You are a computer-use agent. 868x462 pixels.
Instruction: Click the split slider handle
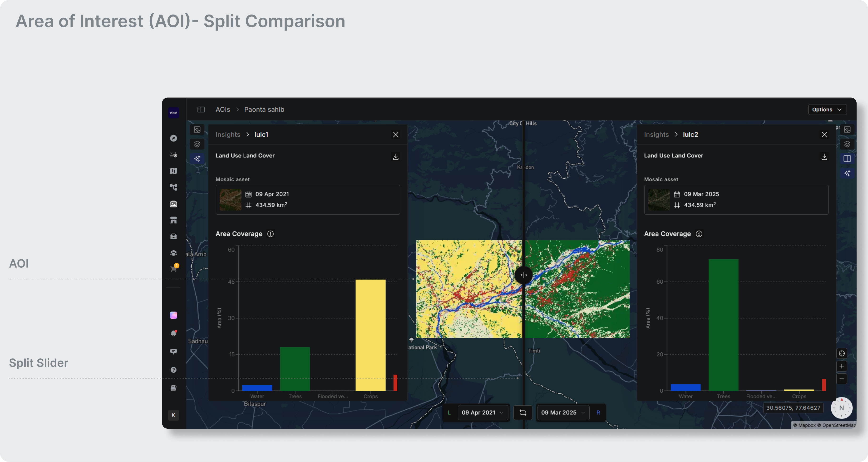[x=524, y=275]
